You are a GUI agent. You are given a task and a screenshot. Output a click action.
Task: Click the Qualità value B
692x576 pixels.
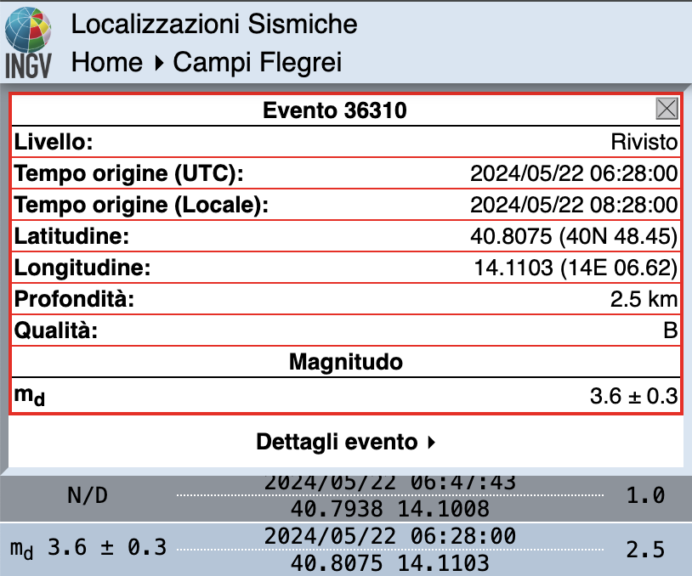point(670,331)
